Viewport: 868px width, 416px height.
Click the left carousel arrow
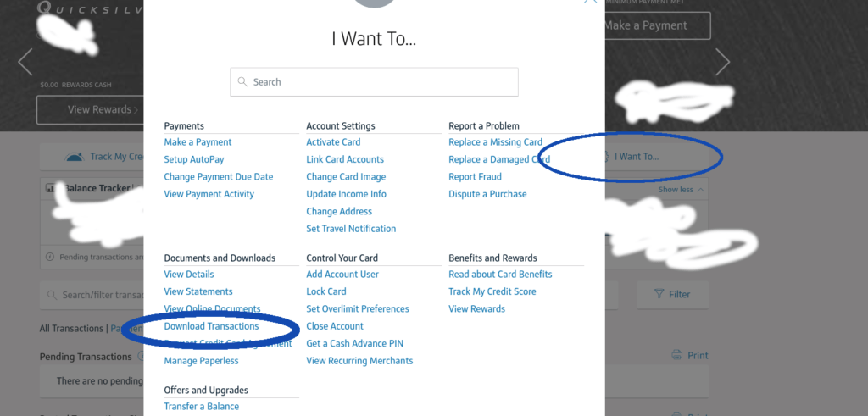pyautogui.click(x=25, y=61)
